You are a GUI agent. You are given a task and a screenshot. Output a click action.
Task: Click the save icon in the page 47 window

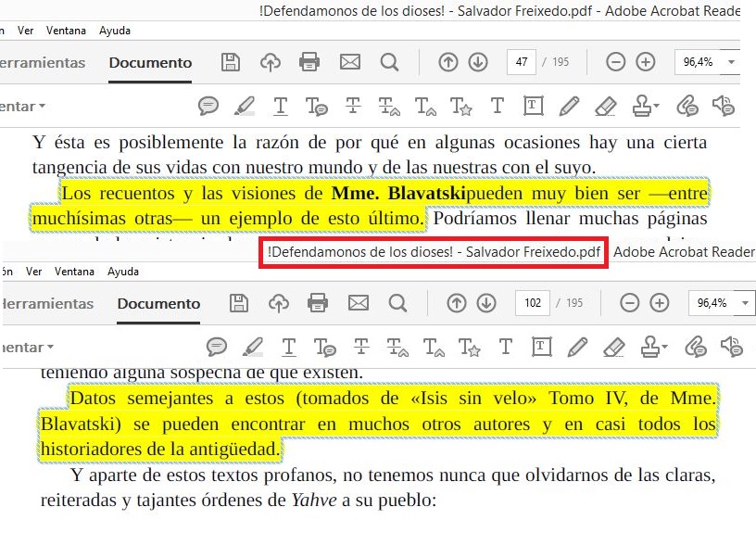coord(231,62)
